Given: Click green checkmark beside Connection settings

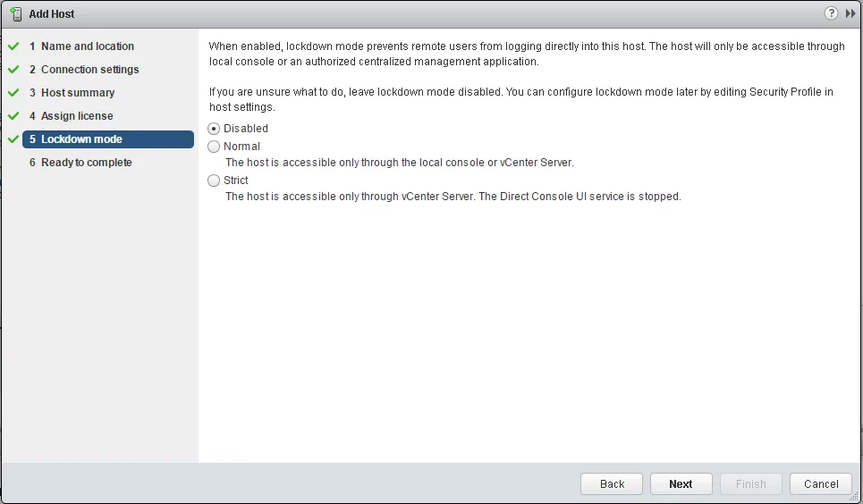Looking at the screenshot, I should tap(13, 69).
